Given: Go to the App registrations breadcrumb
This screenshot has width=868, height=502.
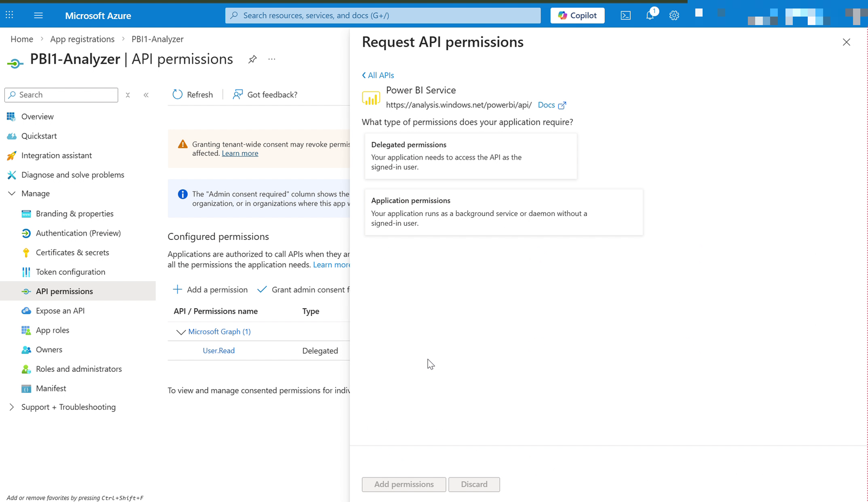Looking at the screenshot, I should click(x=82, y=39).
